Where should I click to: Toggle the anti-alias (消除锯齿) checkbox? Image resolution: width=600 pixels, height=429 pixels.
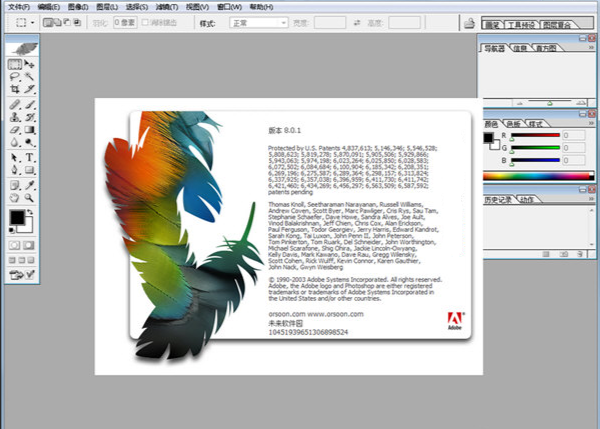pos(145,23)
